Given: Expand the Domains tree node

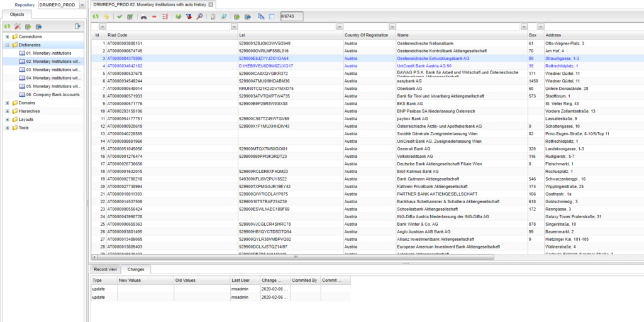Looking at the screenshot, I should (x=8, y=103).
